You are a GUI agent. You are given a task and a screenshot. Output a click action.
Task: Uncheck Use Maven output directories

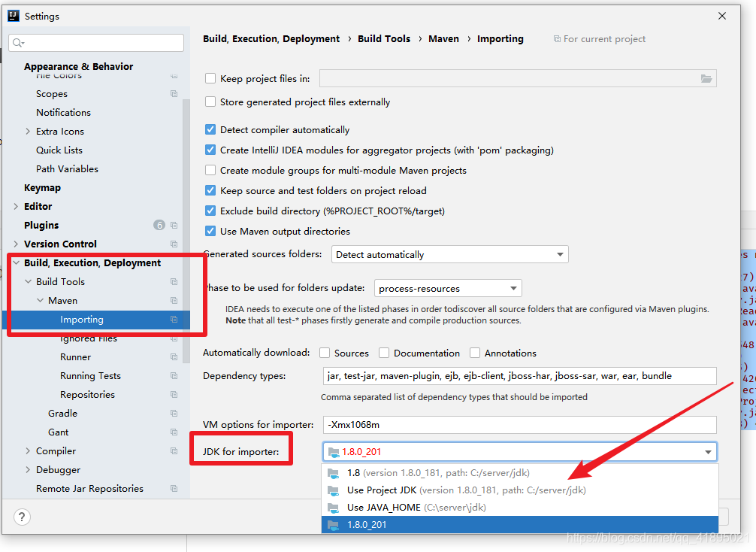point(210,231)
